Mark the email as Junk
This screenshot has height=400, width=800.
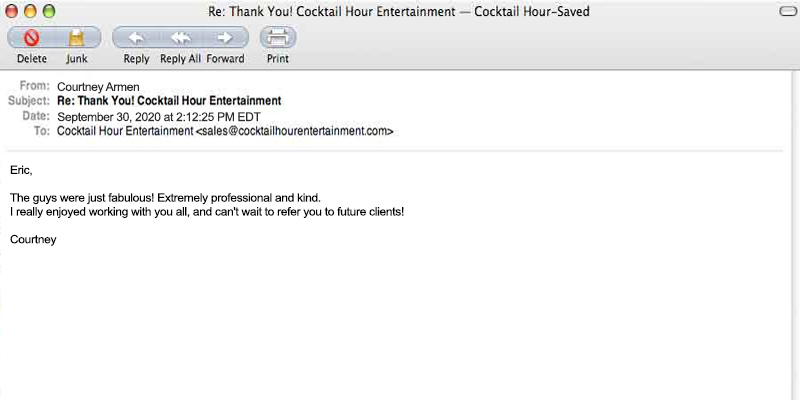pyautogui.click(x=77, y=38)
